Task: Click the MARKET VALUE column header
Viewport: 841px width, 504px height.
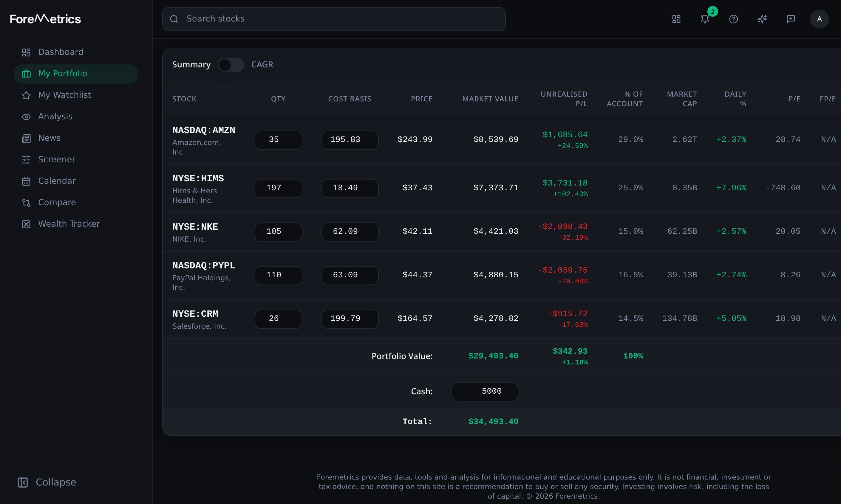Action: [x=490, y=99]
